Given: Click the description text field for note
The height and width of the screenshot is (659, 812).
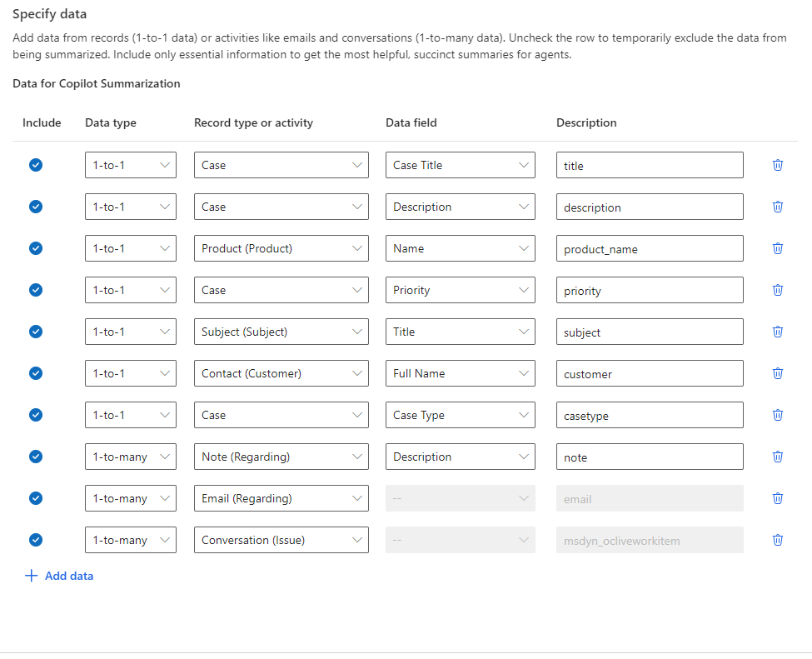Looking at the screenshot, I should 650,457.
